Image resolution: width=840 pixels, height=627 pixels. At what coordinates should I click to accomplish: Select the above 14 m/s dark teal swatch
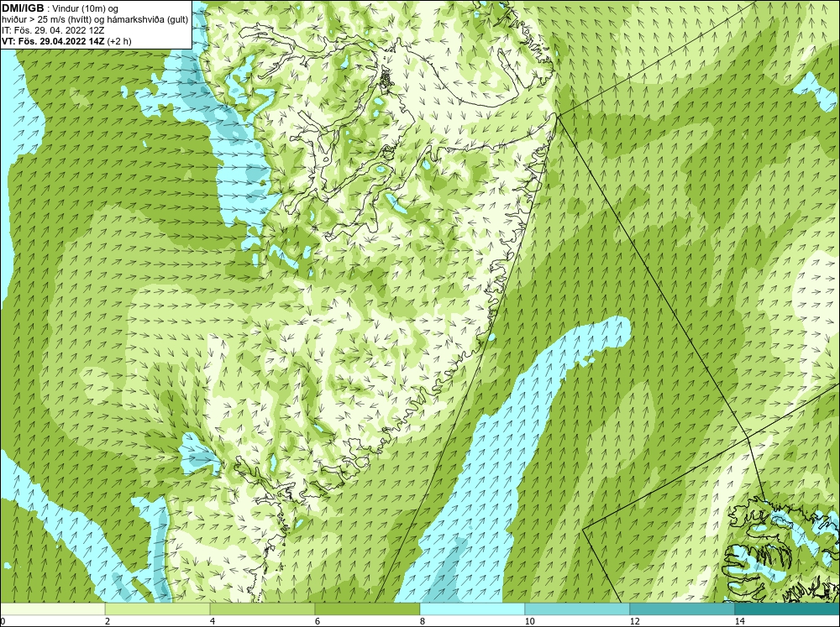tap(787, 609)
